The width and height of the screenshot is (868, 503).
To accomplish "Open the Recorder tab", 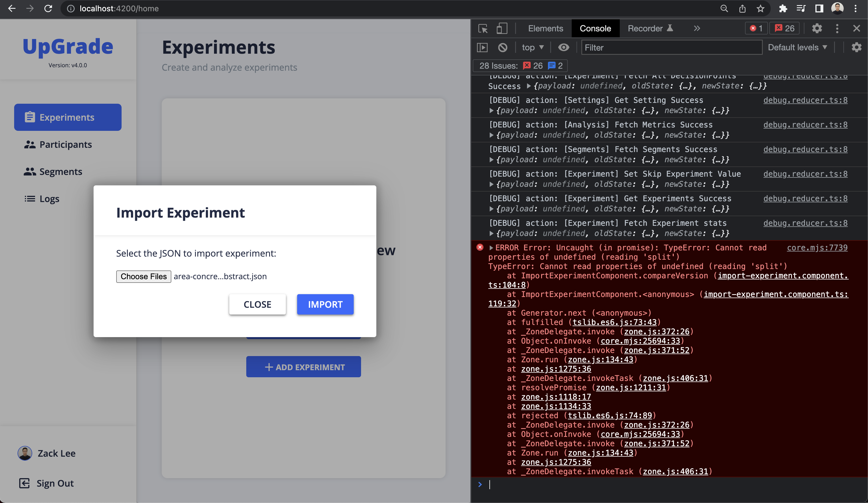I will (x=645, y=29).
